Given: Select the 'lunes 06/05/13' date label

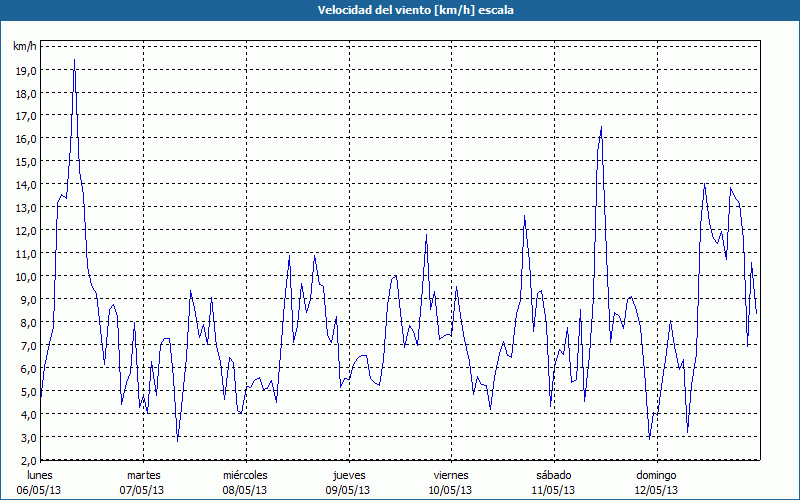Looking at the screenshot, I should click(x=39, y=483).
